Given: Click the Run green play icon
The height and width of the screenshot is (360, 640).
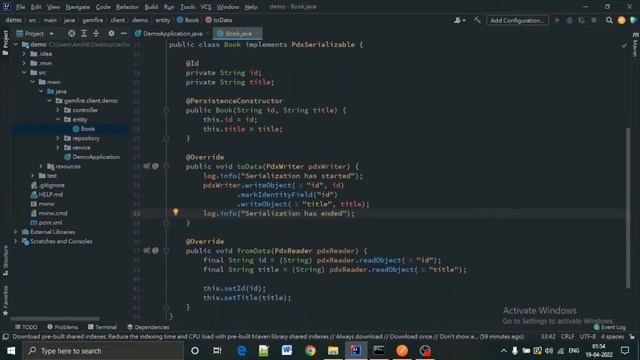Looking at the screenshot, I should point(557,20).
